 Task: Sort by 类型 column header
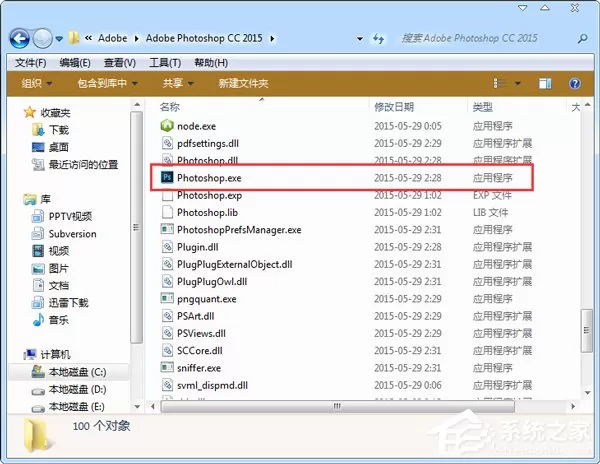(x=483, y=107)
